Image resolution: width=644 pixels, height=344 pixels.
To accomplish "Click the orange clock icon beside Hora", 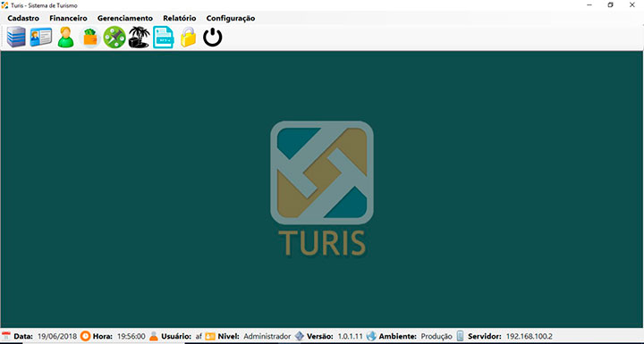I will (85, 336).
